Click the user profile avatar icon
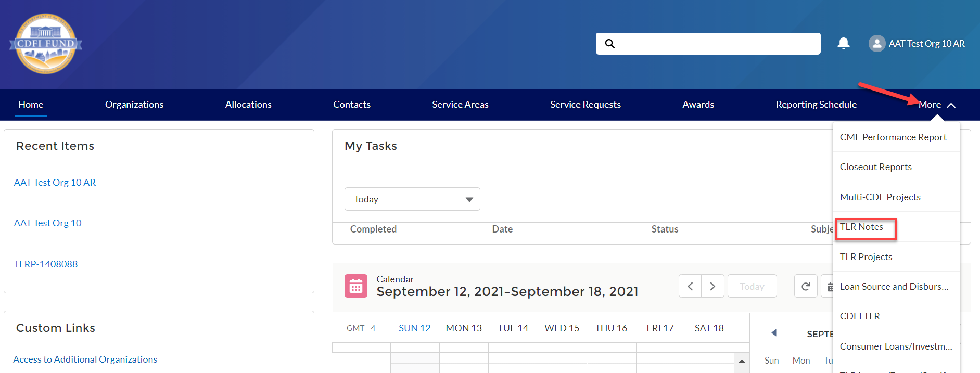The image size is (980, 373). click(x=876, y=44)
